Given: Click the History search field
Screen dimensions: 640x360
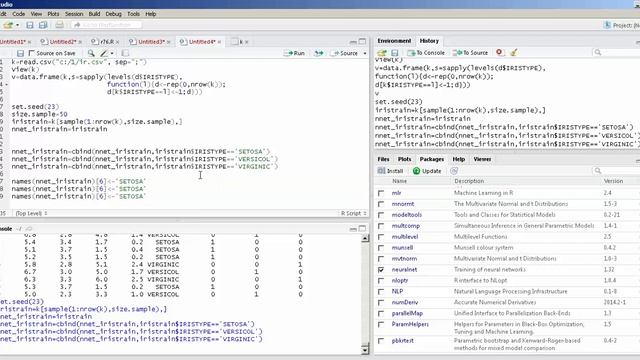Looking at the screenshot, I should tap(617, 52).
